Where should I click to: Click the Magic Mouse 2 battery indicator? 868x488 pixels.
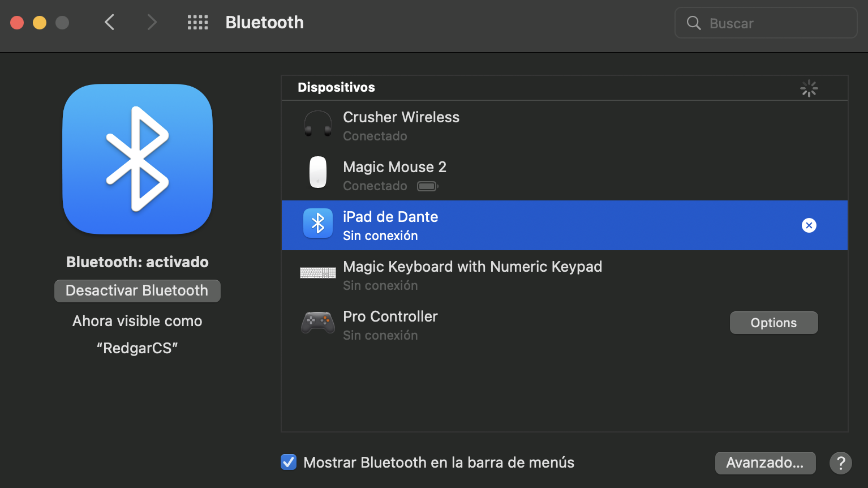point(427,186)
